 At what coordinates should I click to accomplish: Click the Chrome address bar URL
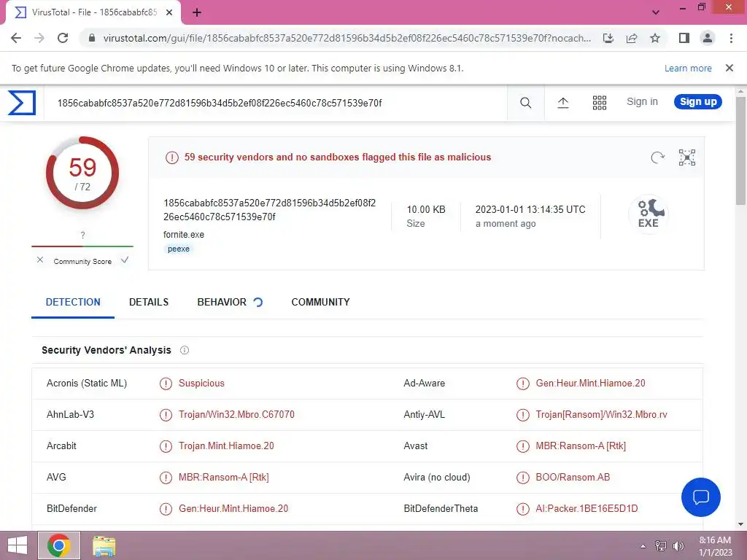pyautogui.click(x=347, y=38)
